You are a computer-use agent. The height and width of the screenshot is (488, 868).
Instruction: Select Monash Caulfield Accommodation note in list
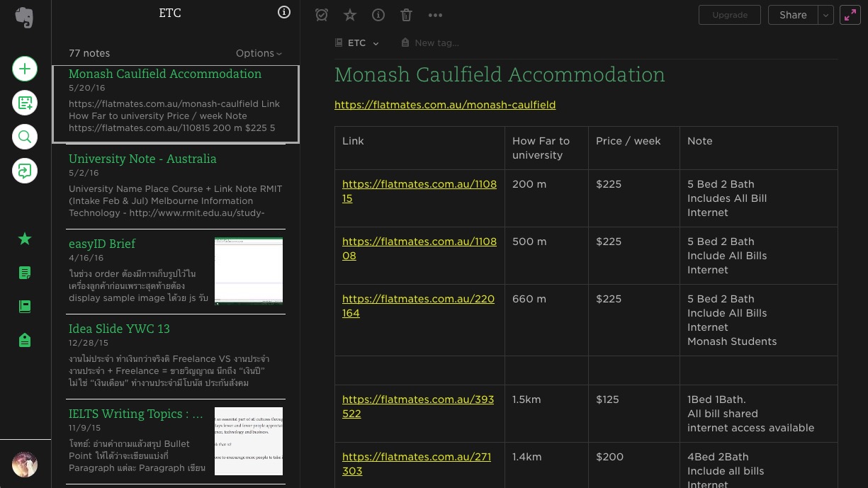(176, 105)
